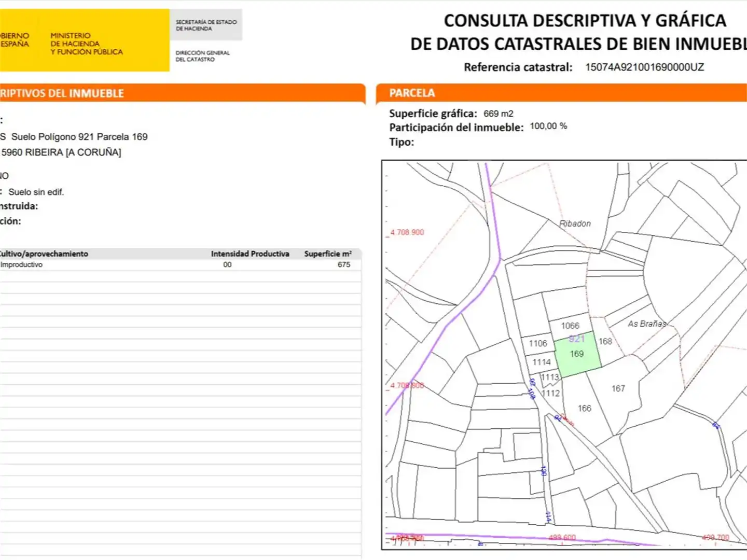
Task: Click the cadastral reference 15074A921001690000UZ
Action: click(644, 67)
